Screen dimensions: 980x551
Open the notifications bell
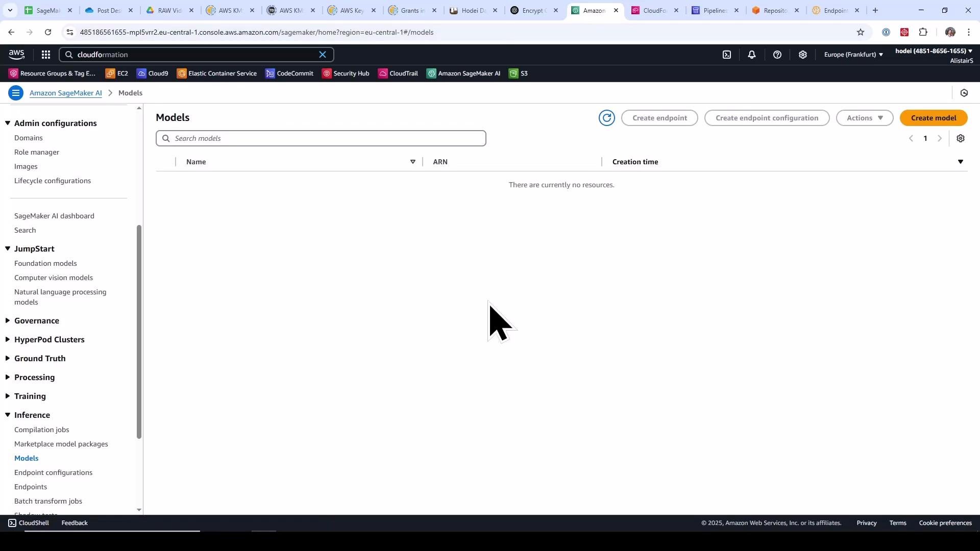[752, 55]
